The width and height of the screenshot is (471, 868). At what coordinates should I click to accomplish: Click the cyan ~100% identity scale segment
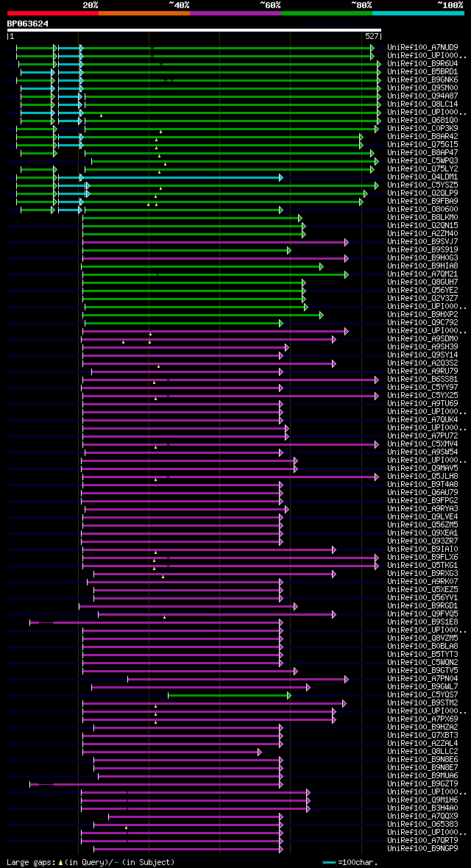[x=418, y=13]
